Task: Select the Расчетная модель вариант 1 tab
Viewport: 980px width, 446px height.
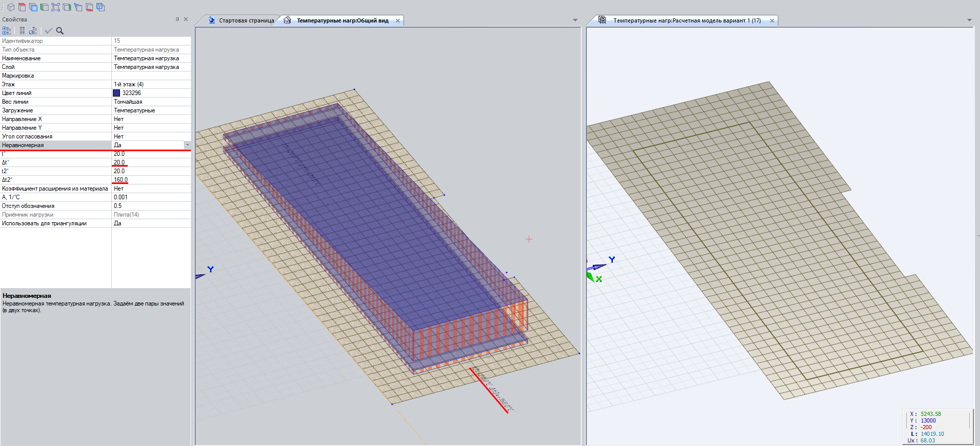Action: coord(686,20)
